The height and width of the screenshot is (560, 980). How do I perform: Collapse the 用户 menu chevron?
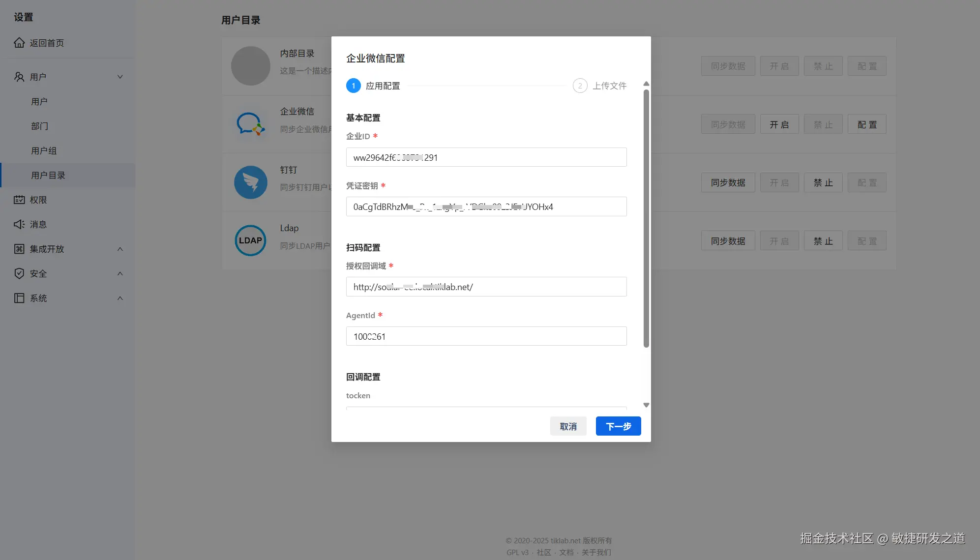[x=120, y=77]
